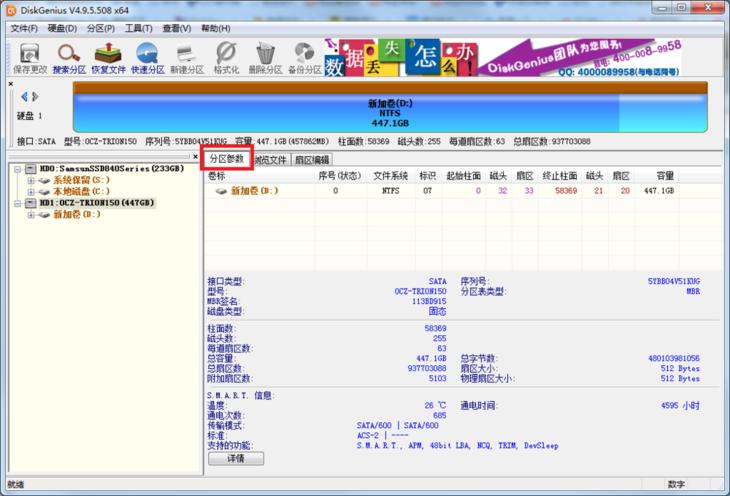Open the 查看(V) menu
Image resolution: width=730 pixels, height=496 pixels.
point(177,28)
